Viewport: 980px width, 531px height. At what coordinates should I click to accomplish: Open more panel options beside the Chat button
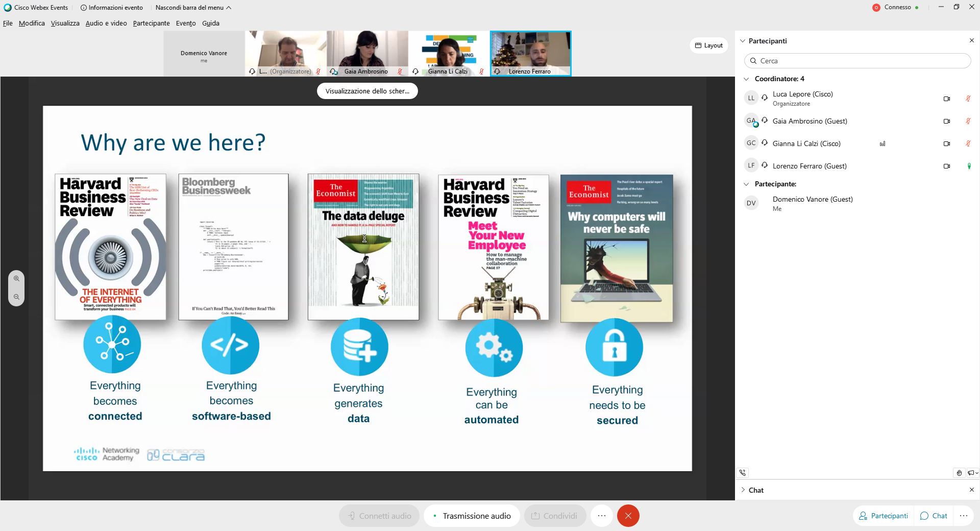pyautogui.click(x=963, y=516)
